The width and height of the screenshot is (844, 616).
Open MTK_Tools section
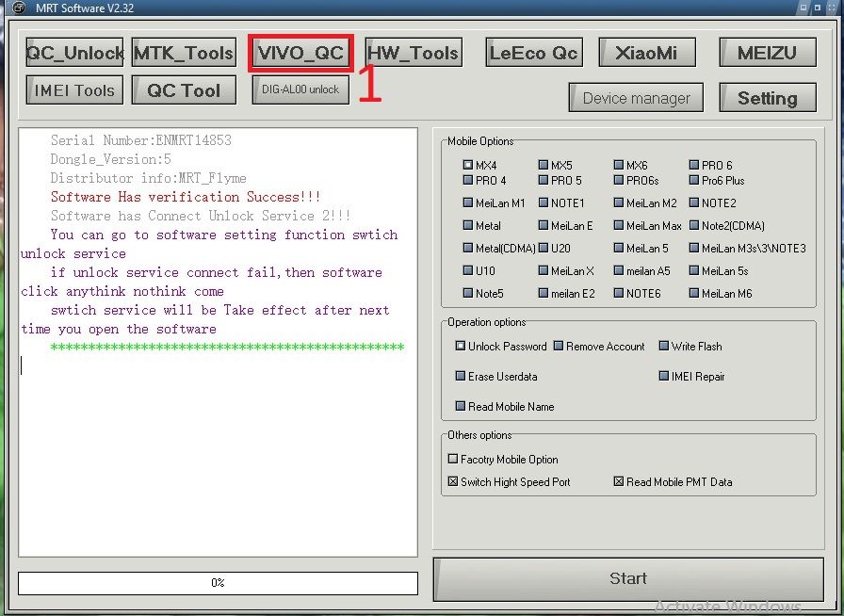(x=184, y=52)
